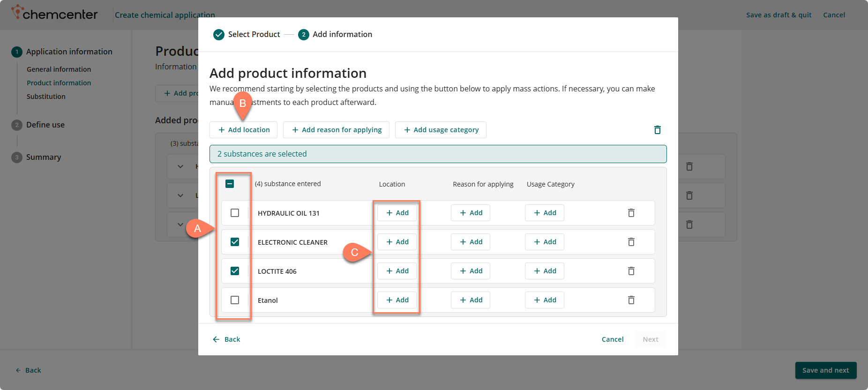
Task: Click the chemcenter logo
Action: click(x=54, y=13)
